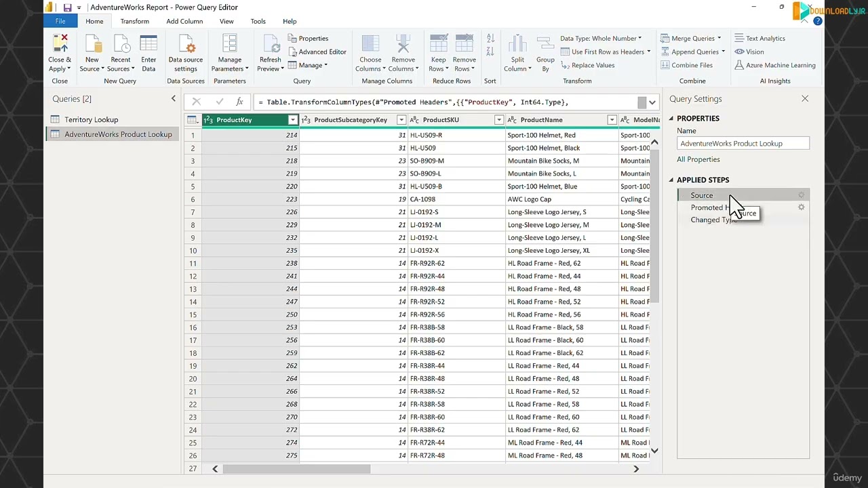Close the Query Settings pane

click(x=805, y=99)
